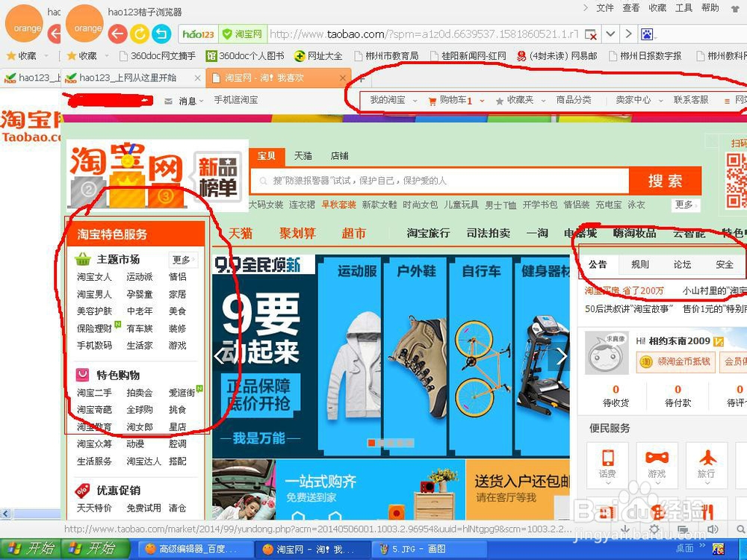Click the orange 搜索 search button

pyautogui.click(x=666, y=181)
